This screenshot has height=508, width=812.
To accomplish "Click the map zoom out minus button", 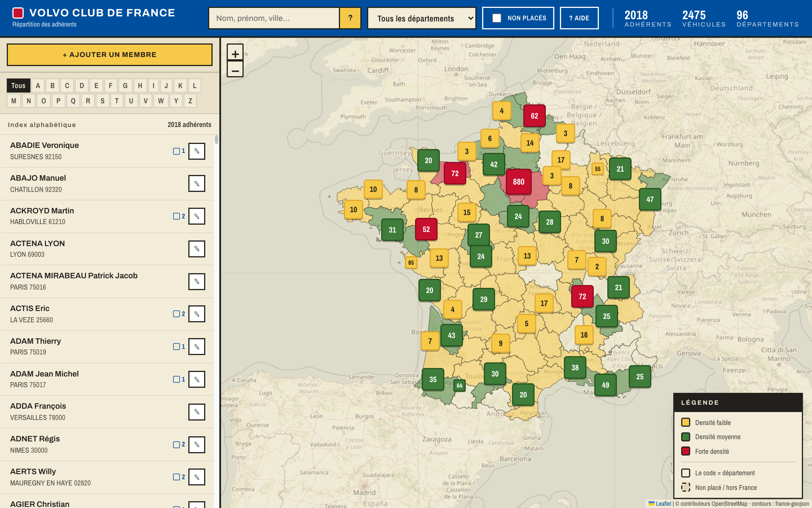I will click(x=235, y=69).
